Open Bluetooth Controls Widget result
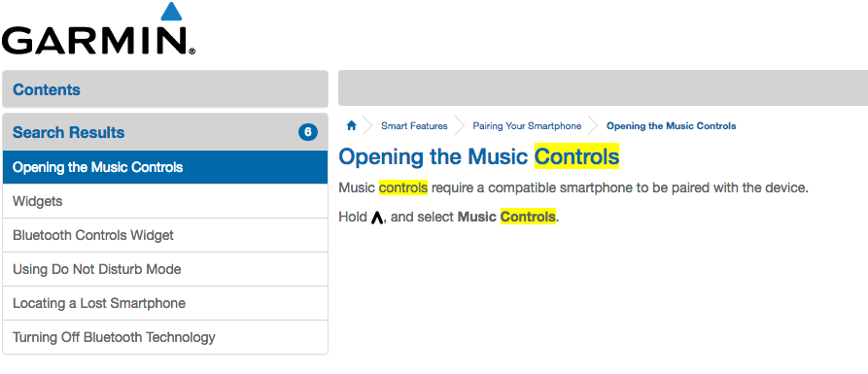This screenshot has width=868, height=374. [x=165, y=235]
